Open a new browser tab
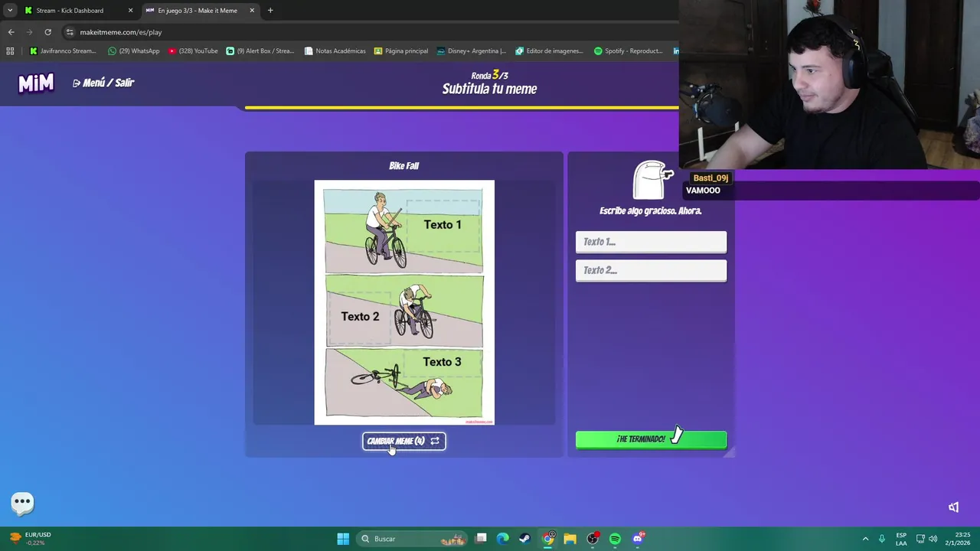980x551 pixels. (x=270, y=11)
